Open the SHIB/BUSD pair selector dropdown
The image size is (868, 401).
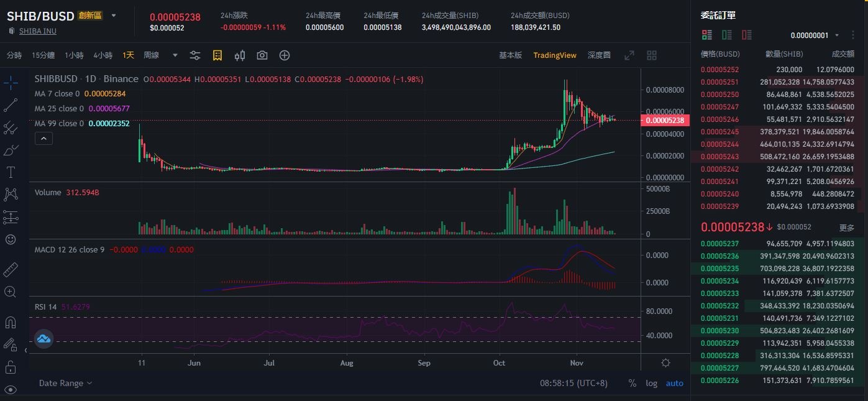[x=114, y=16]
